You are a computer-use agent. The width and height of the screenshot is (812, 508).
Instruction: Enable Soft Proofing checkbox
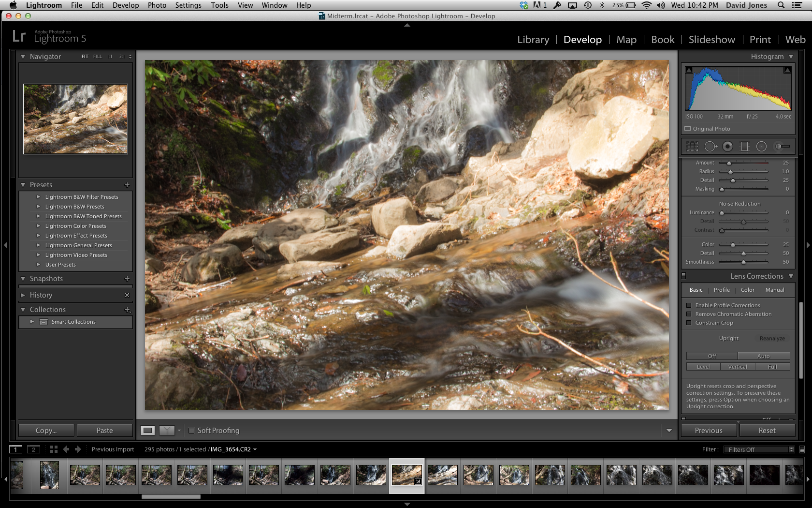tap(191, 431)
